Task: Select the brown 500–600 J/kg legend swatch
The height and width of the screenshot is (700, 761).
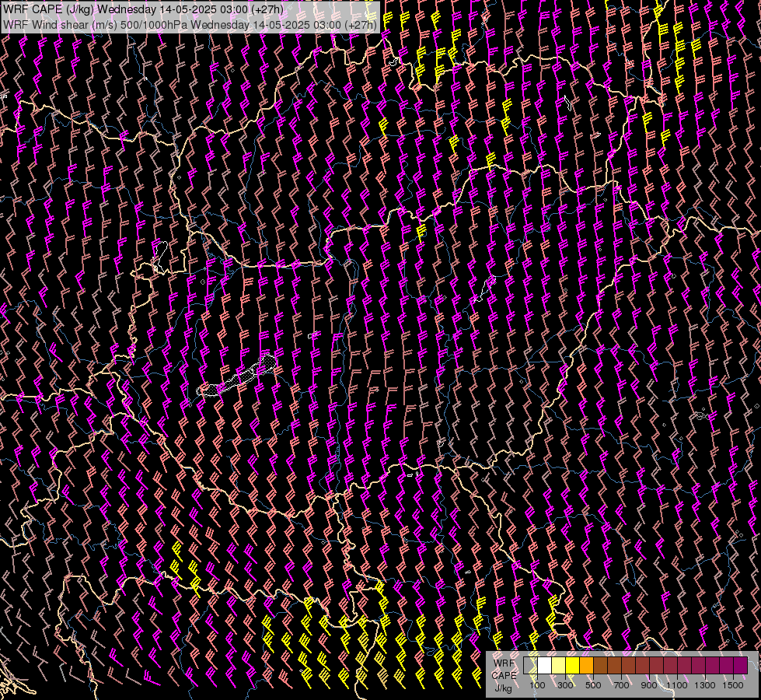Action: [x=601, y=665]
